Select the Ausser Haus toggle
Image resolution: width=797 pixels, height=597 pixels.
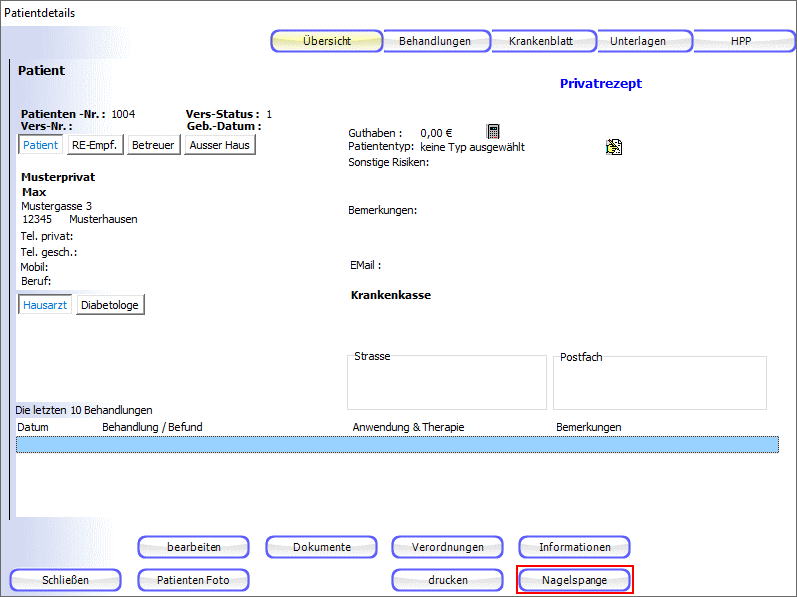(220, 145)
